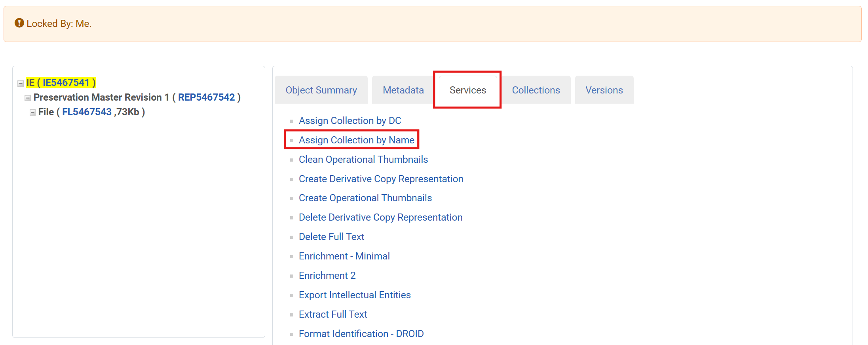
Task: Click the warning icon in lock banner
Action: tap(19, 23)
